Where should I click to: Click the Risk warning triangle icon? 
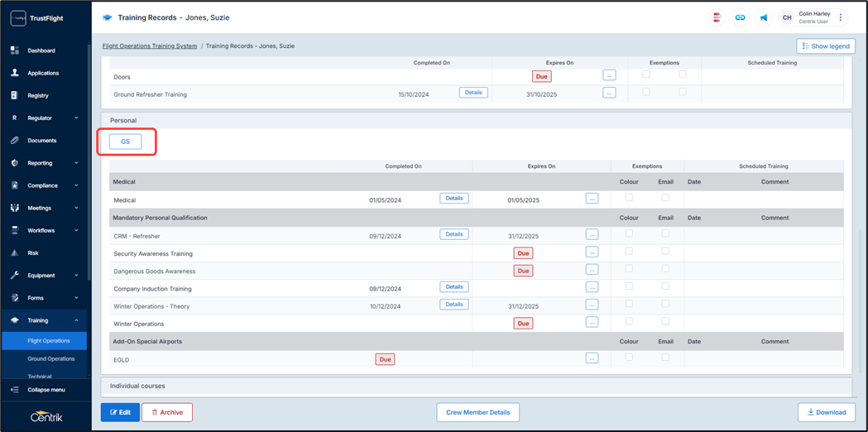(x=14, y=253)
